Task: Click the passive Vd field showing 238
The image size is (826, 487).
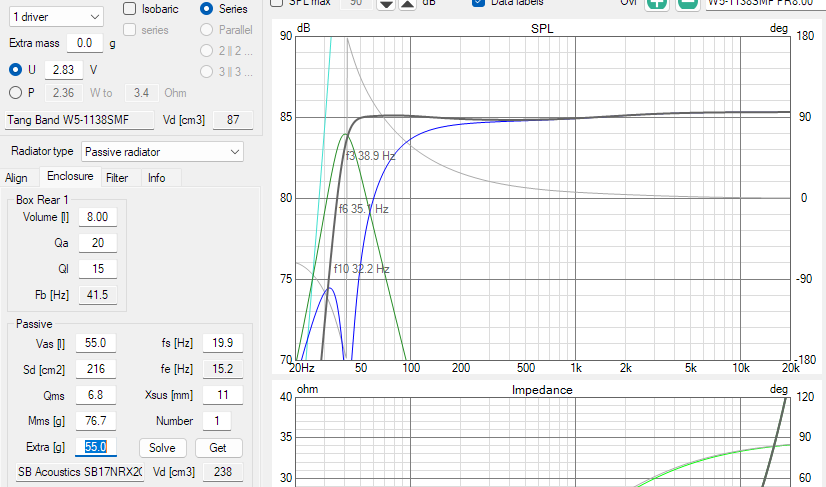Action: point(223,472)
